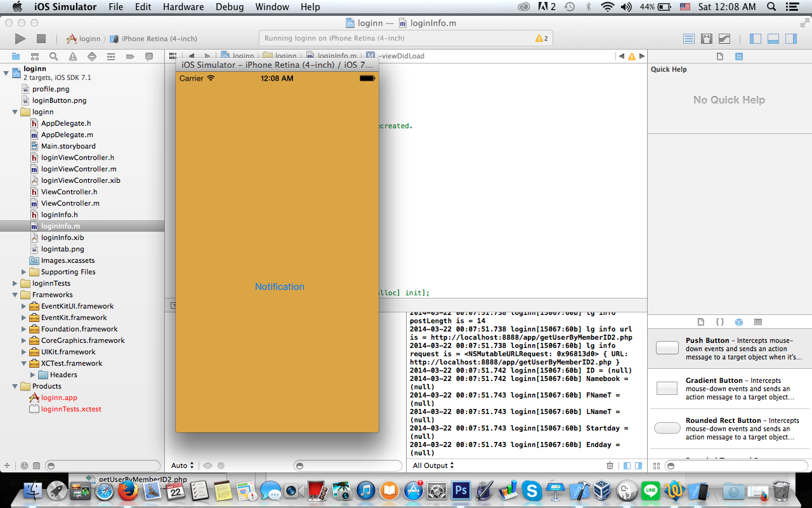
Task: Click the navigator filter search field
Action: pos(103,465)
